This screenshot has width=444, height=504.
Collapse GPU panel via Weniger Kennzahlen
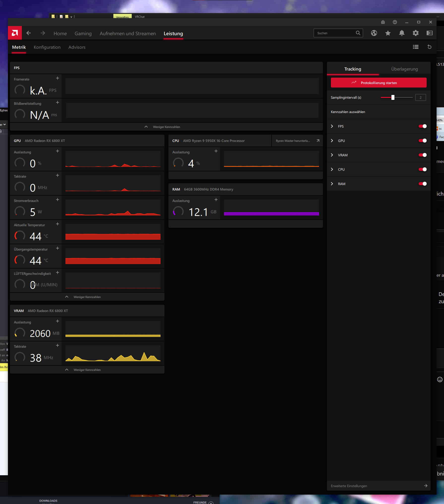tap(87, 297)
